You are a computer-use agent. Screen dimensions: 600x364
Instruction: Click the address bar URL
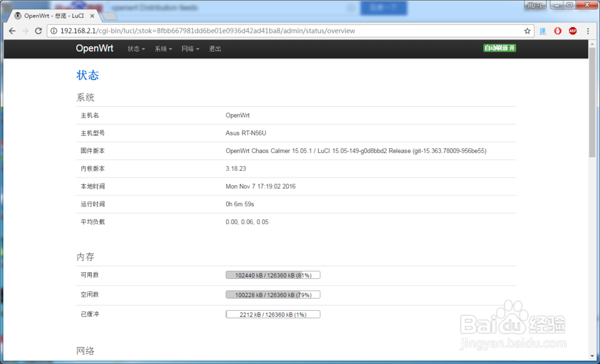[291, 31]
